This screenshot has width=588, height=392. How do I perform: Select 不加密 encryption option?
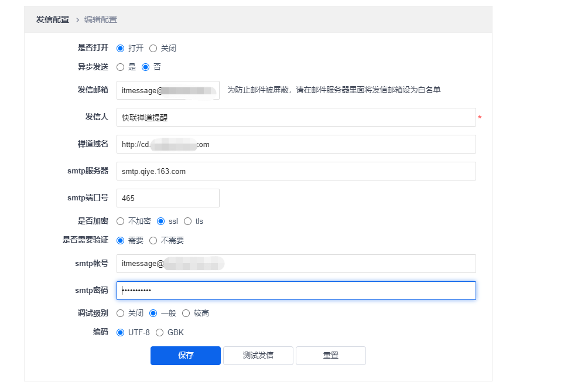(121, 221)
